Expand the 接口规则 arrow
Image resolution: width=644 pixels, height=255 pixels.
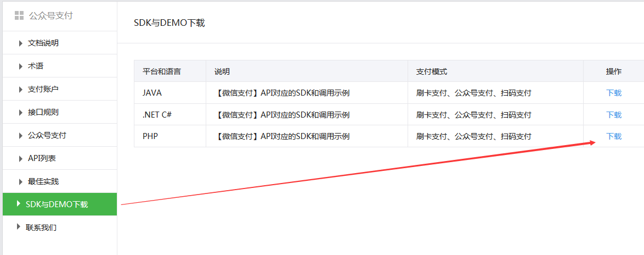pyautogui.click(x=20, y=112)
